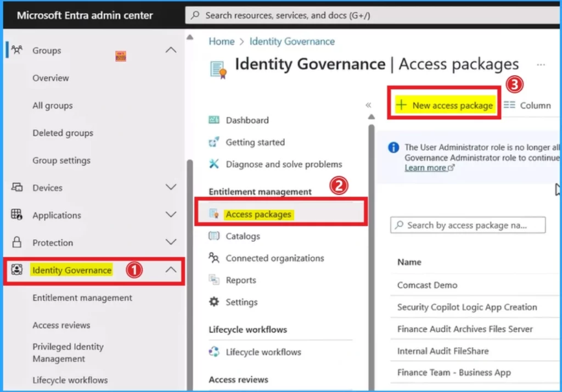Click the Reports icon
This screenshot has width=562, height=392.
click(x=214, y=279)
